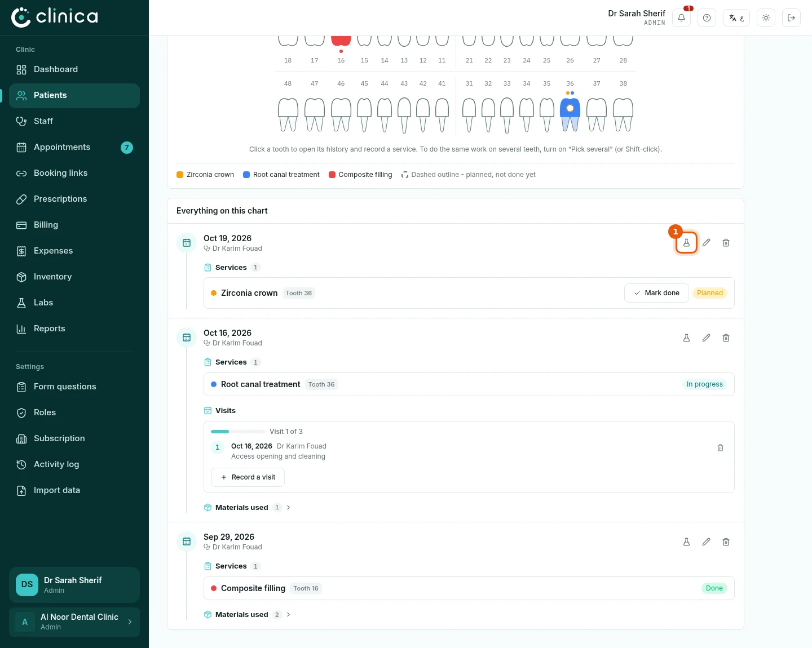This screenshot has height=648, width=812.
Task: Go to Dashboard
Action: coord(74,70)
